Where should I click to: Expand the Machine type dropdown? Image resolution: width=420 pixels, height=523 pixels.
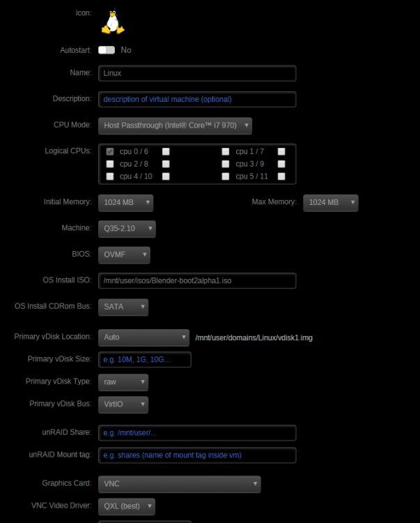pos(127,229)
